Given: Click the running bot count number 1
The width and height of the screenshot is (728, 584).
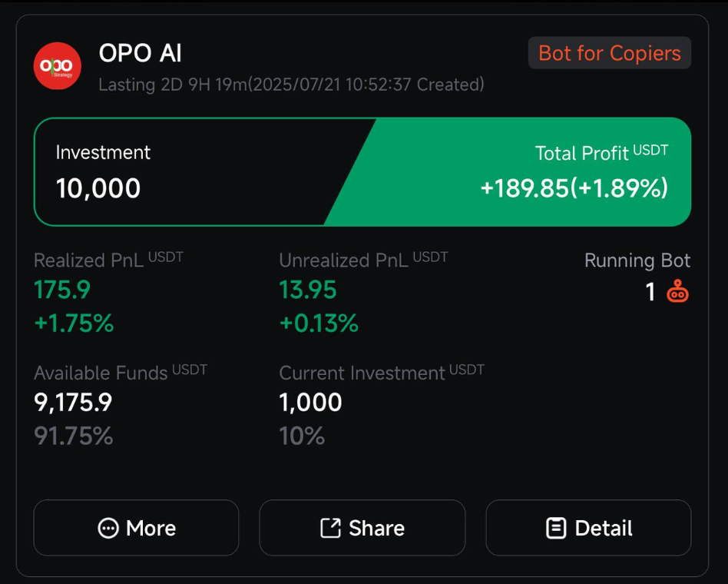Looking at the screenshot, I should [x=650, y=292].
